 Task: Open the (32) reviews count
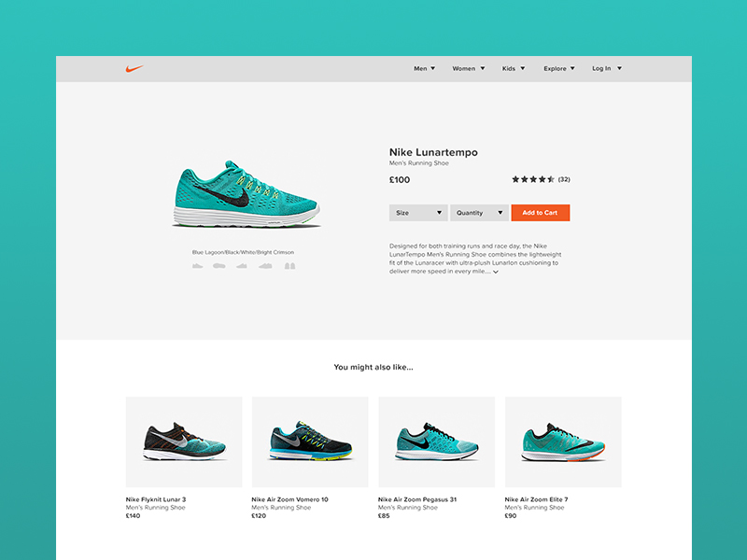[x=564, y=179]
